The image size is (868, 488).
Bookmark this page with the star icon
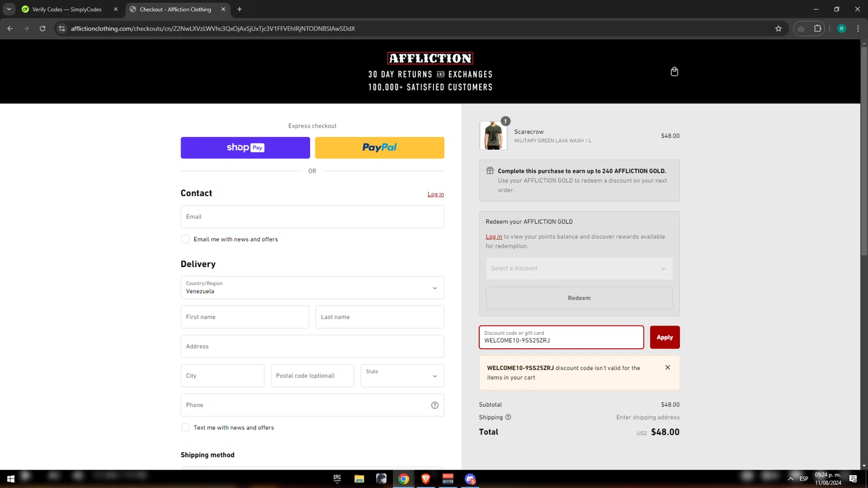tap(778, 28)
